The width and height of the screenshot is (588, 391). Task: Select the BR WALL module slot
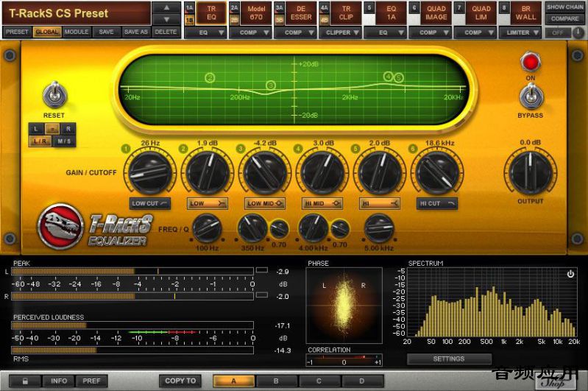click(525, 13)
